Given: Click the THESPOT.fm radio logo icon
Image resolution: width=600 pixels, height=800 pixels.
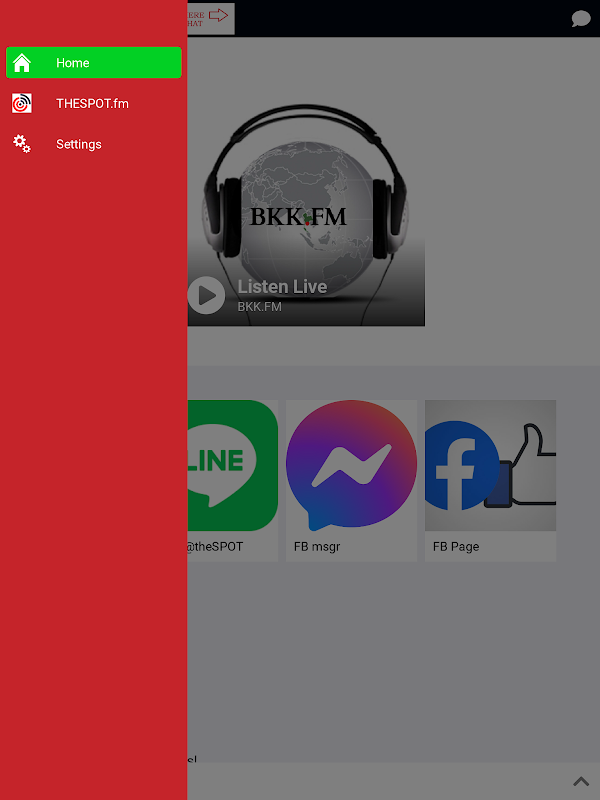Looking at the screenshot, I should click(x=22, y=103).
